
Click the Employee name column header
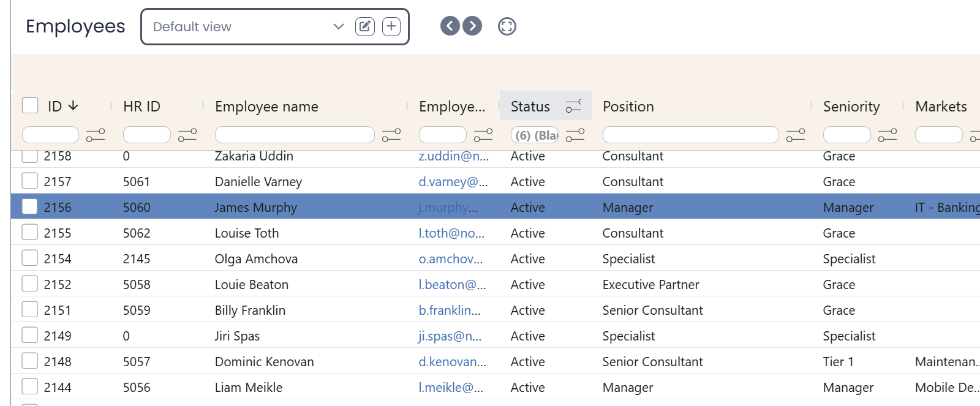pyautogui.click(x=266, y=107)
